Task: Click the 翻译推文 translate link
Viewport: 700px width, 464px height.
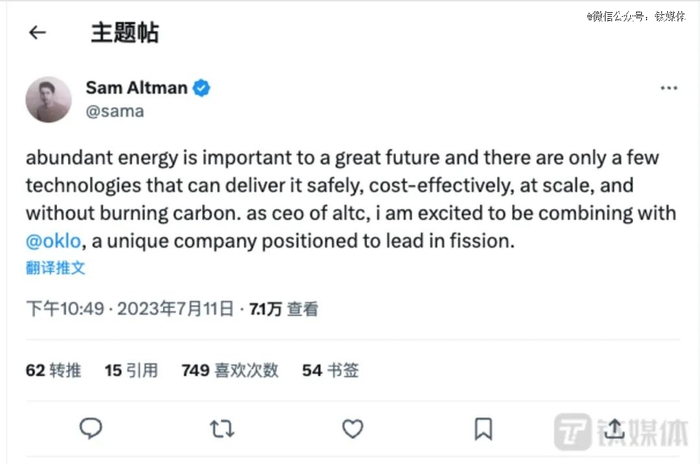Action: tap(56, 268)
